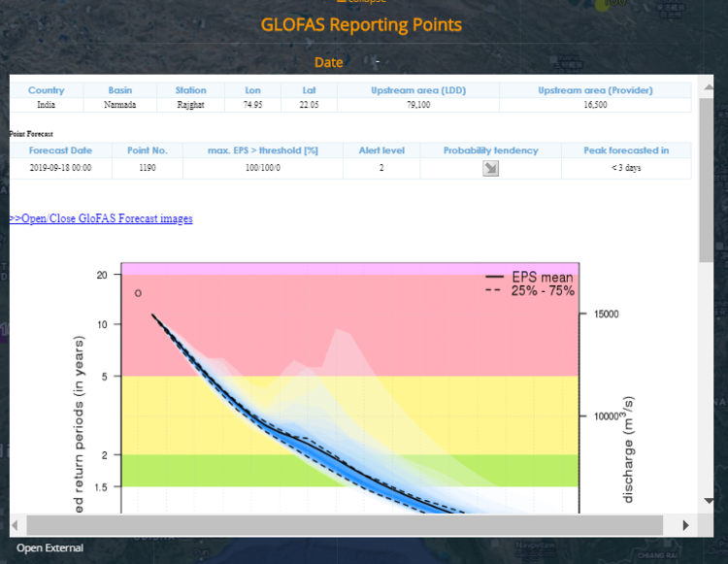Click the discharge (m³/s) axis title

[628, 449]
